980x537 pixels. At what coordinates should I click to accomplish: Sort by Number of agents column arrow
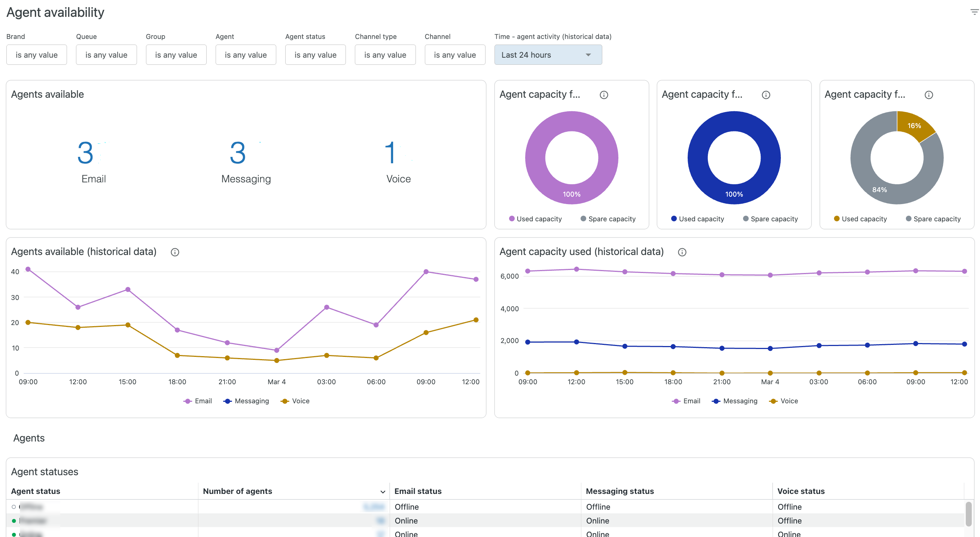383,492
